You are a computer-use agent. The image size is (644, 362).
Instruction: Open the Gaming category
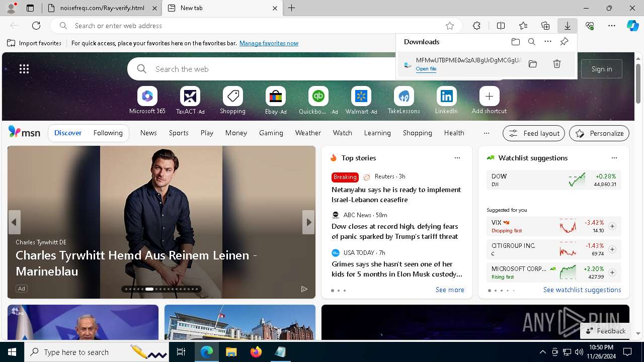tap(271, 133)
